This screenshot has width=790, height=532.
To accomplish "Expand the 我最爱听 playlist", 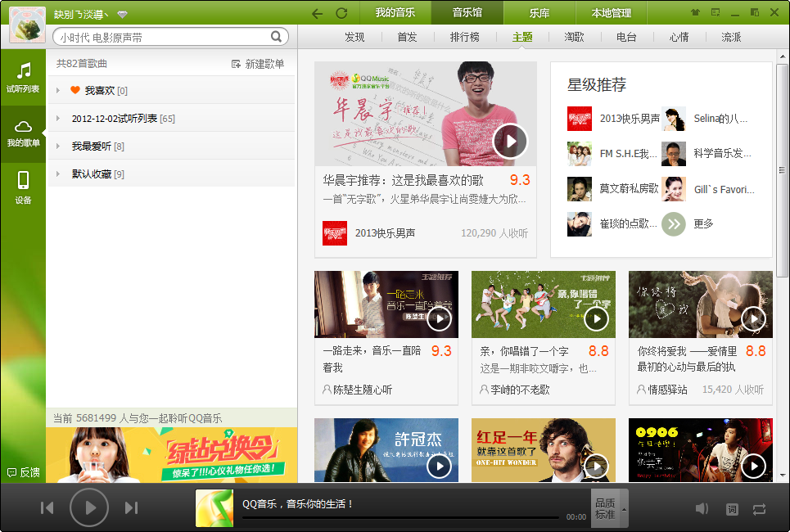I will (58, 147).
